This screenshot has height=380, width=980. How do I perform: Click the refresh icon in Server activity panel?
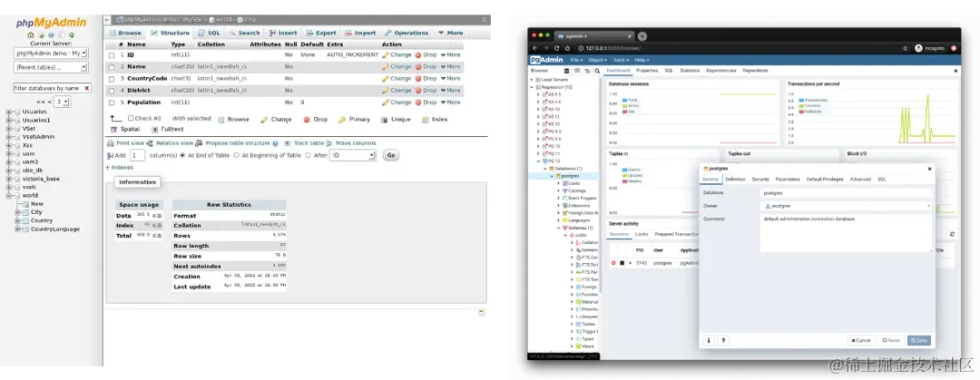point(952,234)
